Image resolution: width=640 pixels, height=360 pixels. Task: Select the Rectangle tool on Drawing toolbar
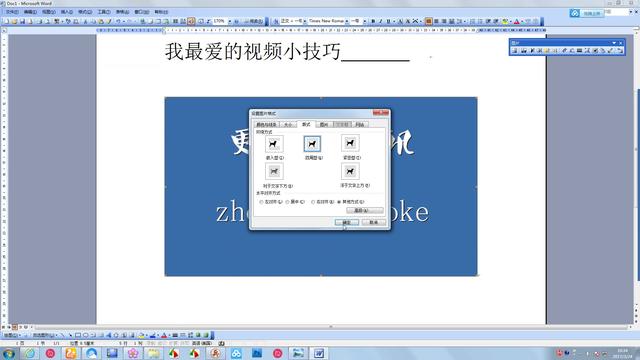78,335
